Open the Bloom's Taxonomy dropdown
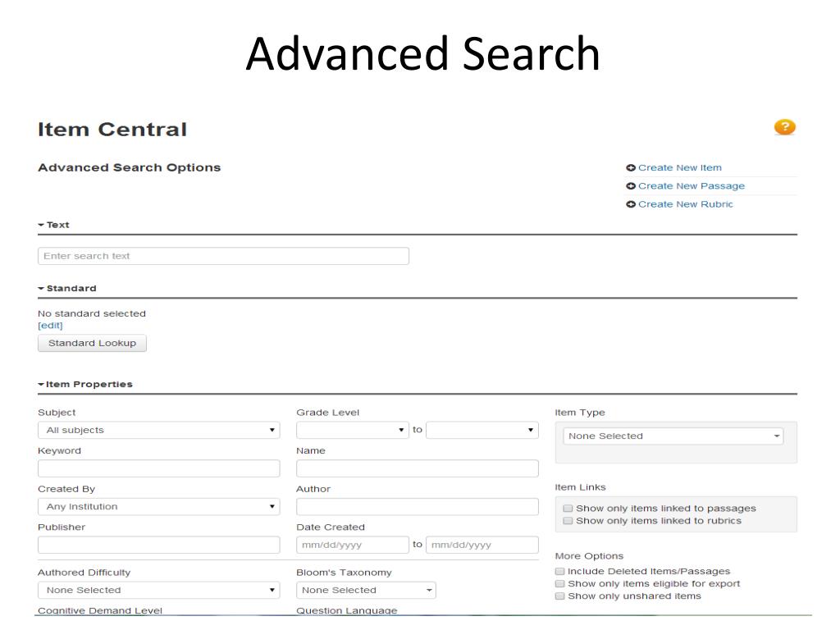 [366, 591]
